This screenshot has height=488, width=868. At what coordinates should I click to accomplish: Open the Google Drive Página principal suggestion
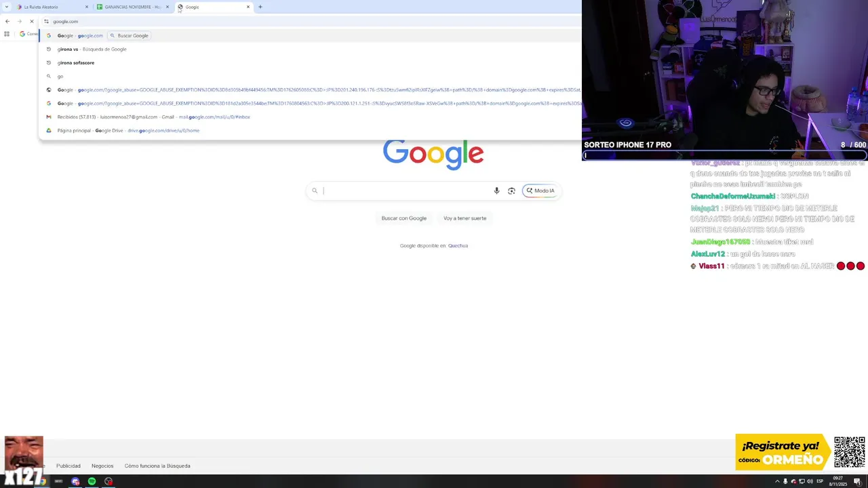coord(310,130)
